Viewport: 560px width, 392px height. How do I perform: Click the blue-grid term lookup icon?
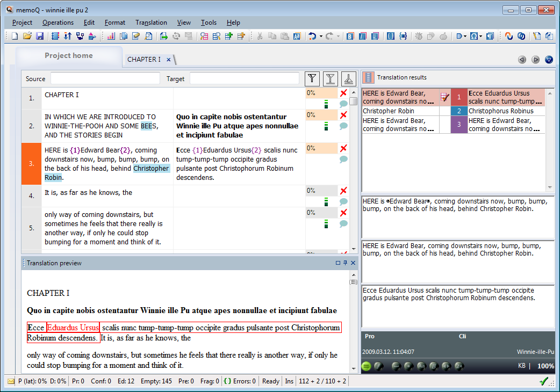point(217,36)
